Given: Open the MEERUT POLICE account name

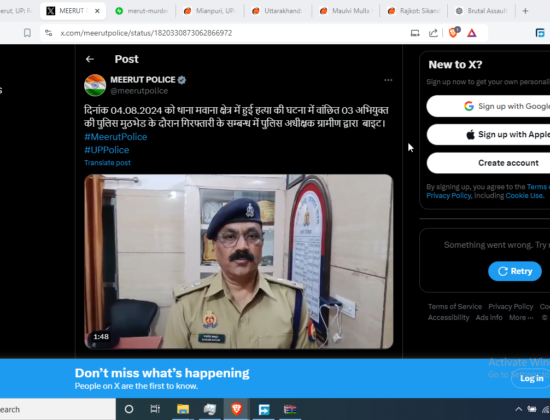Looking at the screenshot, I should point(143,80).
